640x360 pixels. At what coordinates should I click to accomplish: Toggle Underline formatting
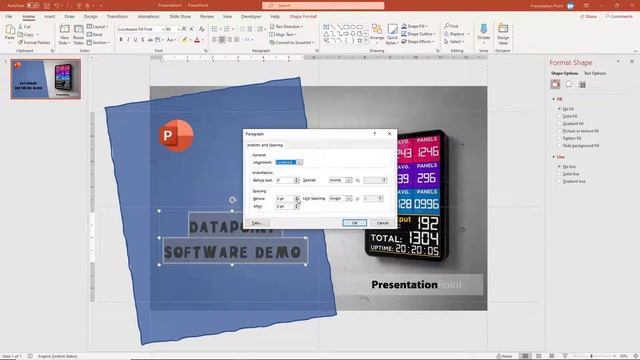[135, 40]
